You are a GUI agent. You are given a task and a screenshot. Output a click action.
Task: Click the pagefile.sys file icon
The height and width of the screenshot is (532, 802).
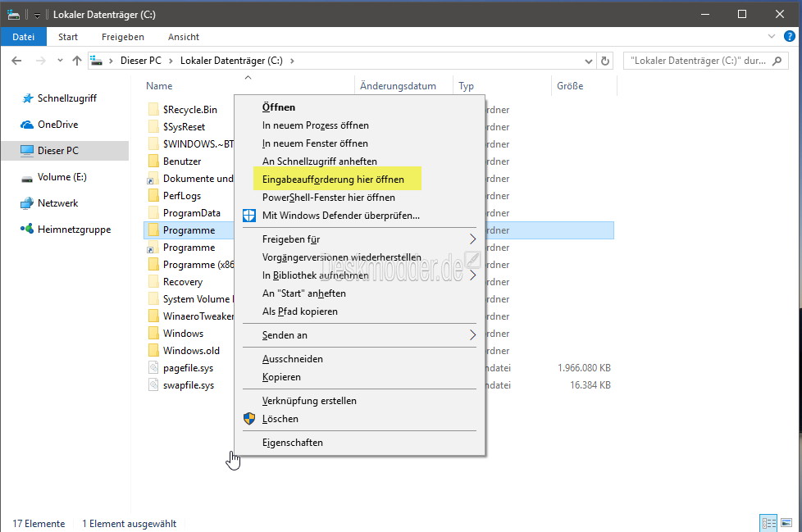tap(153, 367)
